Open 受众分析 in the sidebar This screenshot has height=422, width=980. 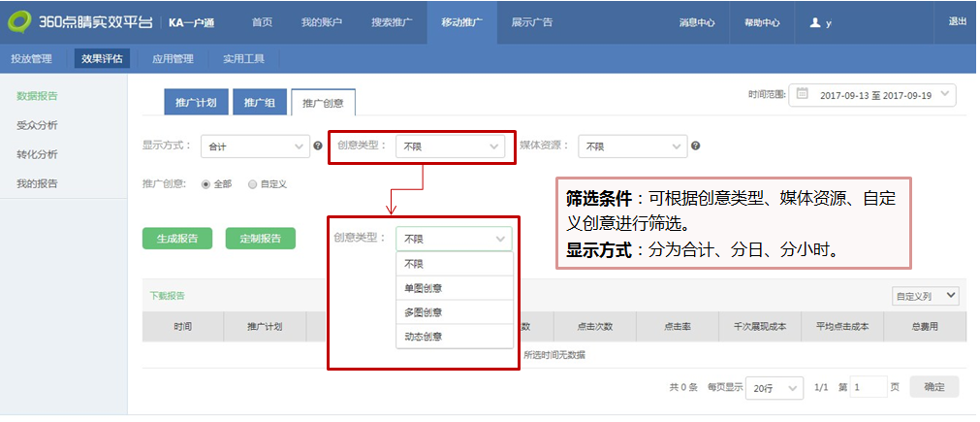click(x=38, y=125)
